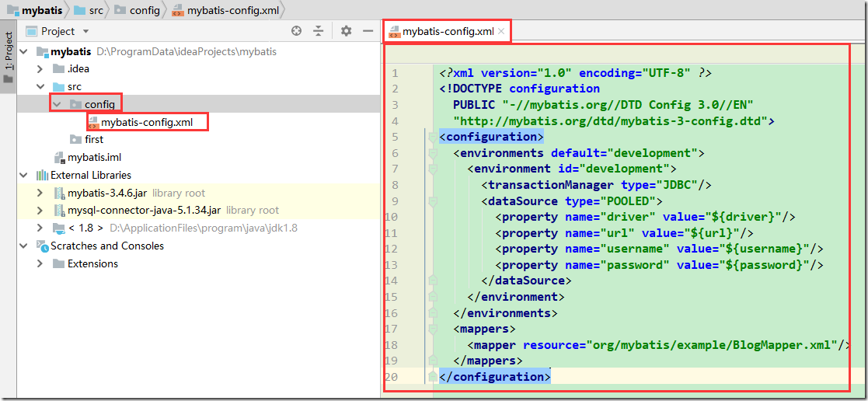Click fold end marker on line 19

click(x=433, y=361)
